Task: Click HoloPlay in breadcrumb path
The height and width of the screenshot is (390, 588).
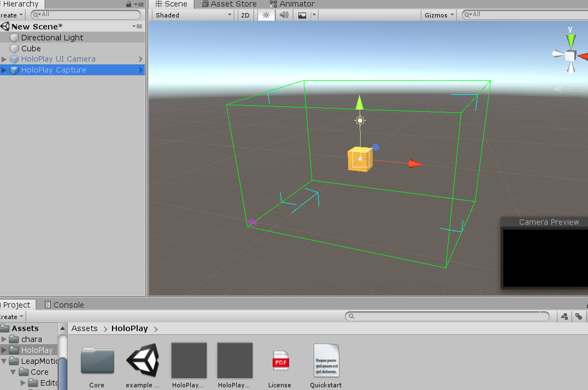Action: 129,329
